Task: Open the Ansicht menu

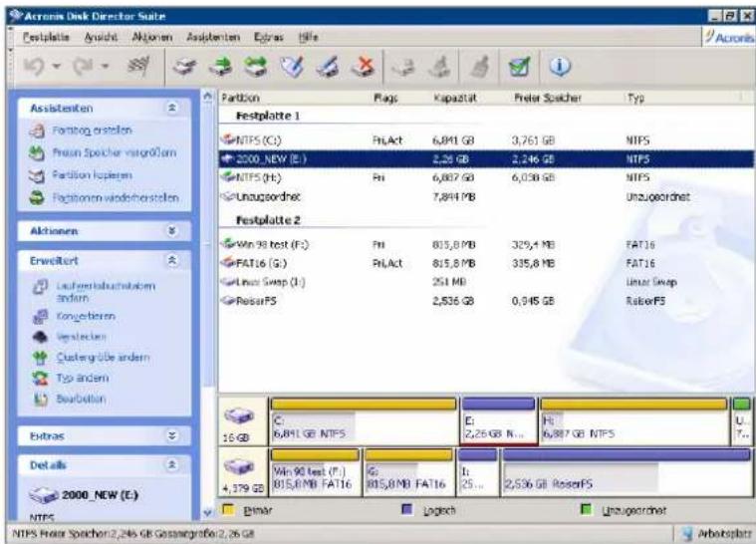Action: 101,37
